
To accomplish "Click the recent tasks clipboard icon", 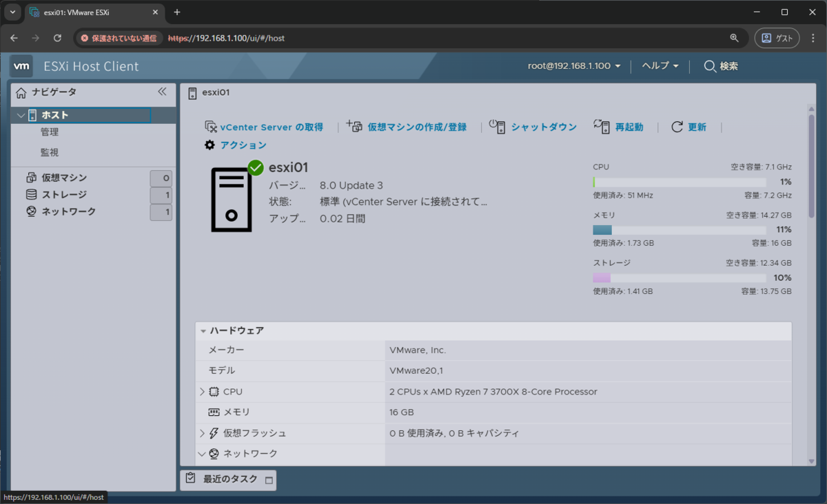I will pos(191,479).
